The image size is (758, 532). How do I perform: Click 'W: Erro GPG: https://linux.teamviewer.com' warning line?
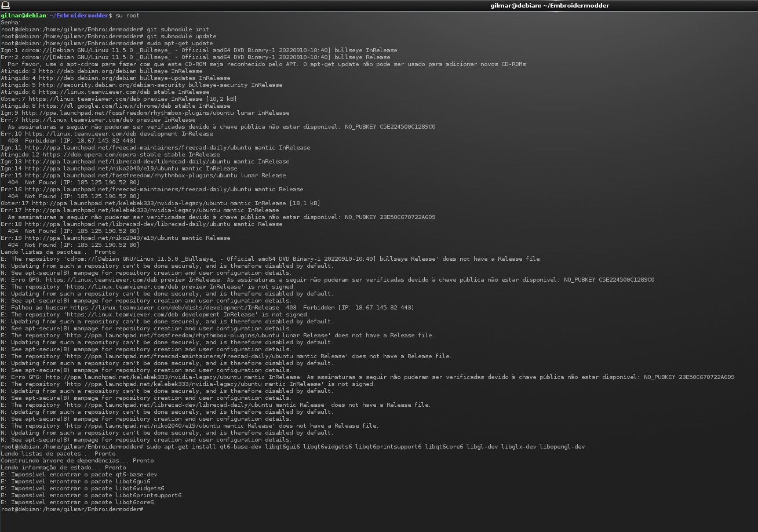tap(327, 280)
